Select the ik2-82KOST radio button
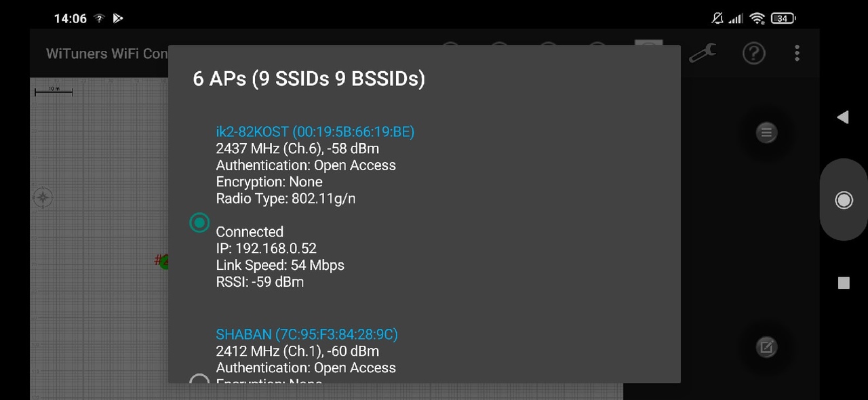This screenshot has width=868, height=400. click(x=199, y=222)
